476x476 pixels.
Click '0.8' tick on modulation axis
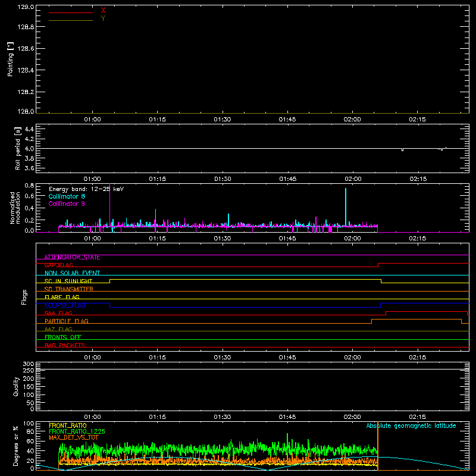point(29,186)
